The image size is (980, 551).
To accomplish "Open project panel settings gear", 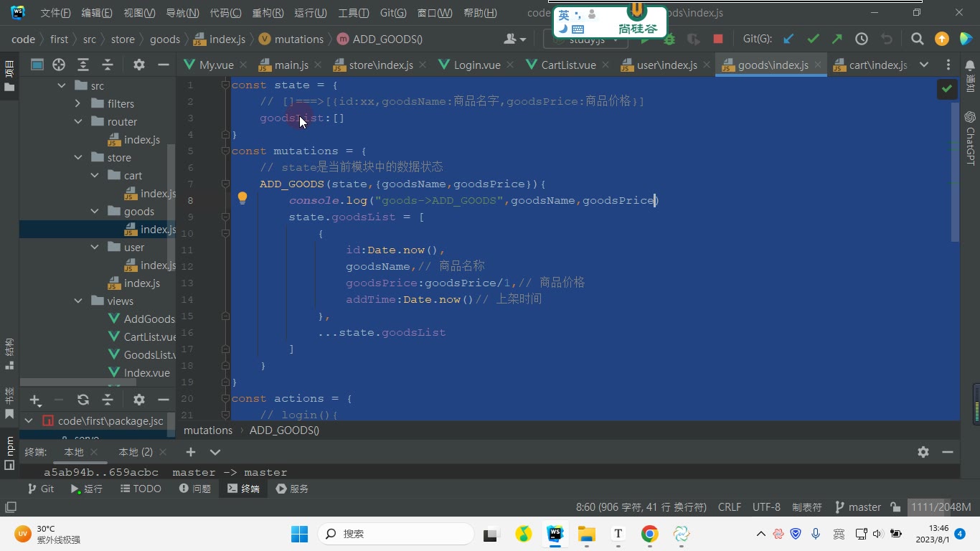I will pos(139,65).
